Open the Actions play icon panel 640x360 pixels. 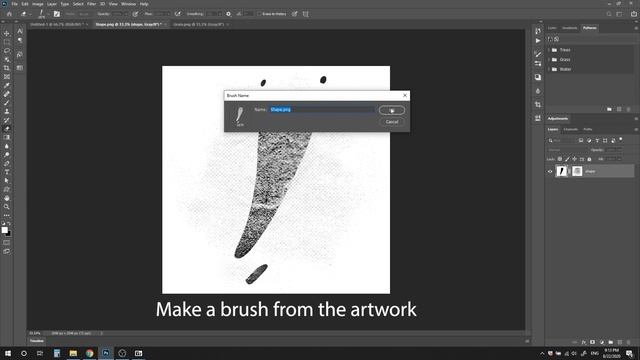click(x=538, y=41)
